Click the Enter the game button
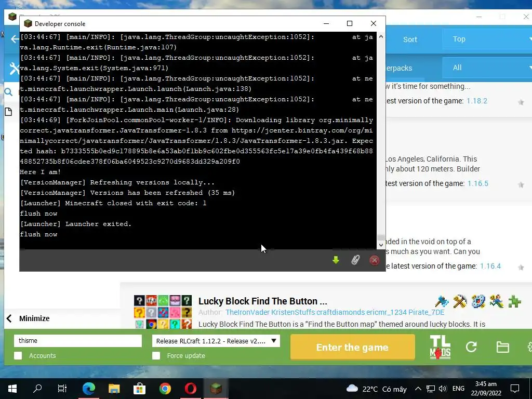This screenshot has width=532, height=399. 353,347
